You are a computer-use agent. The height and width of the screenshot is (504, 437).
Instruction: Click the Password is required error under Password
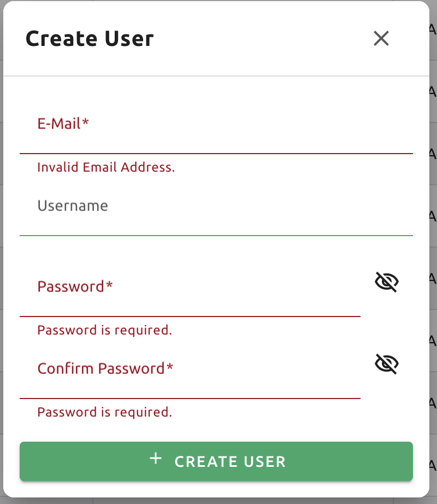coord(105,330)
